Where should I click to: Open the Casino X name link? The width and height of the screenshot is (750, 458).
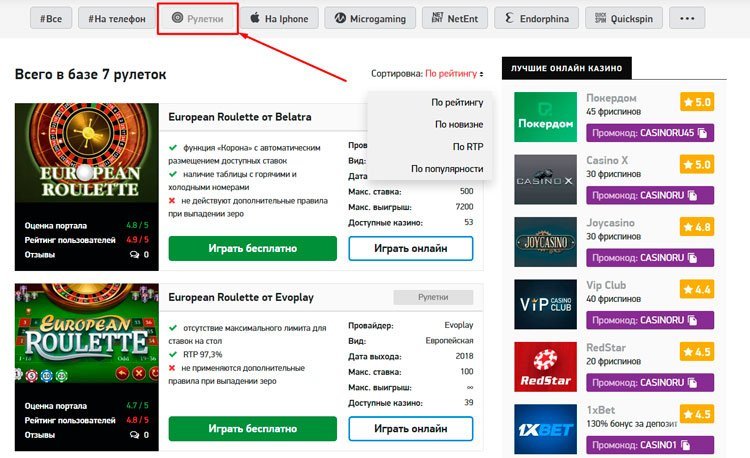607,160
